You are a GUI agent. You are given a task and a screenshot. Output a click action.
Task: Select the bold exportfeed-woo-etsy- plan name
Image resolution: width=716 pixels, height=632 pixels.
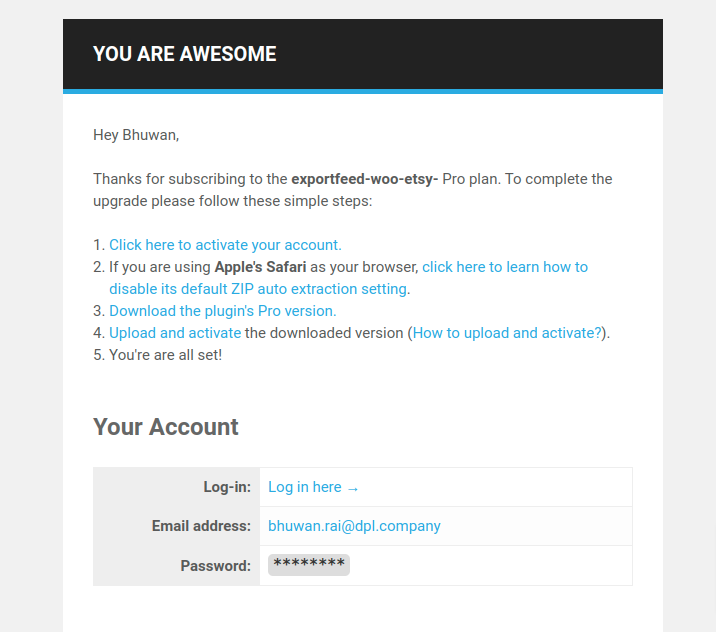[x=364, y=179]
